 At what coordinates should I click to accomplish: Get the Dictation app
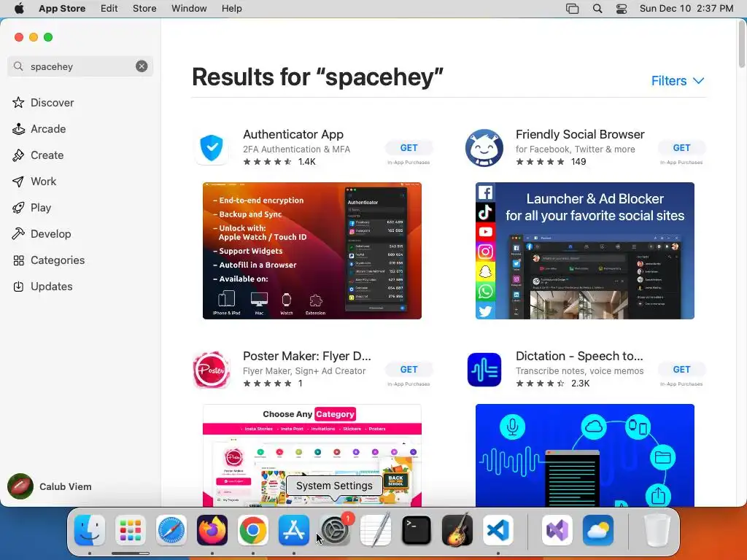point(681,369)
